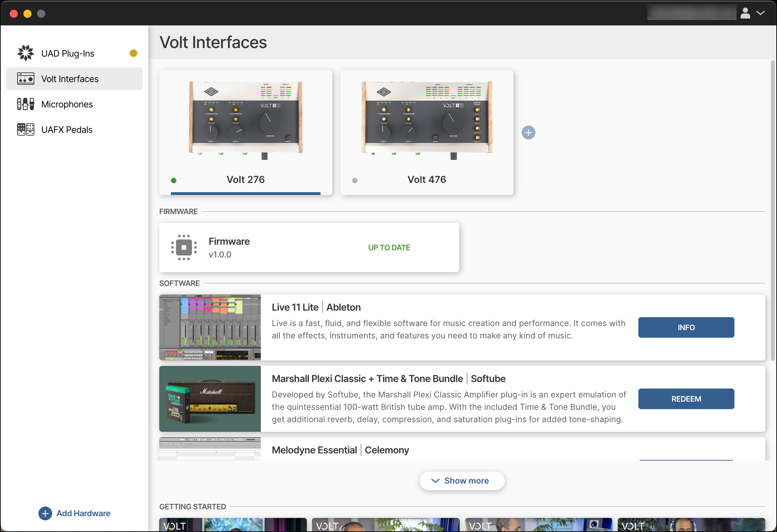
Task: Open the Microphones section
Action: point(67,104)
